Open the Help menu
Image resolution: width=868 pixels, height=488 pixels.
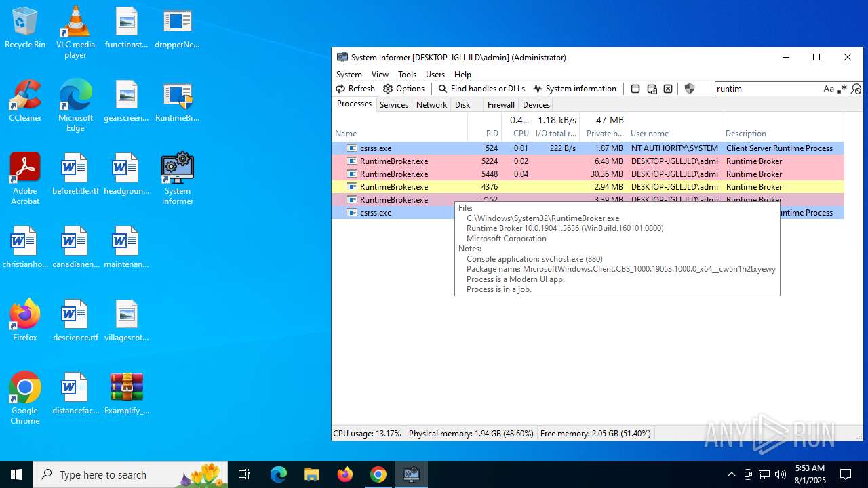coord(462,75)
